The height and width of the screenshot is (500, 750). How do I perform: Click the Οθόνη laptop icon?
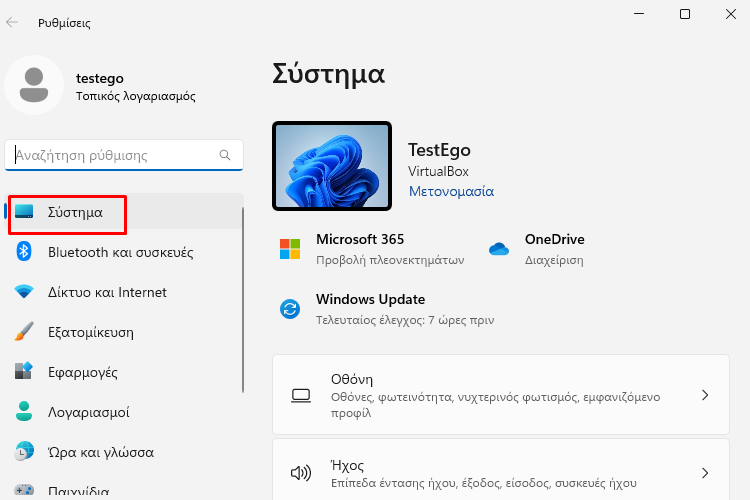(301, 395)
